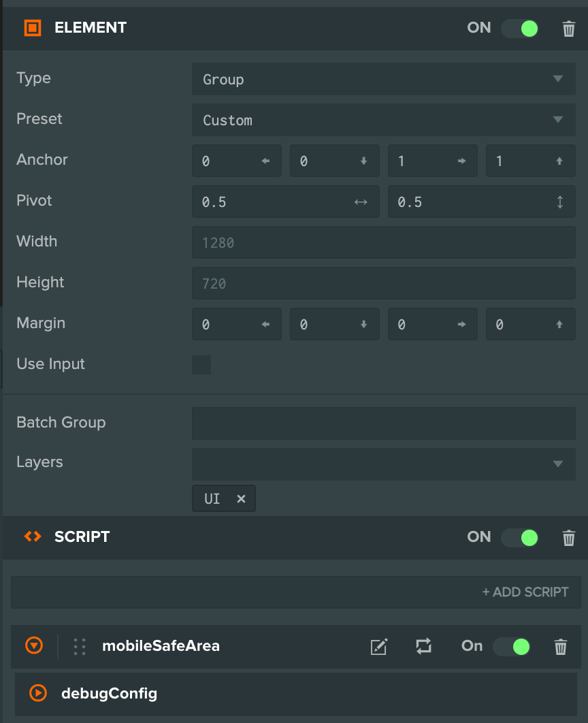Click the parse/refresh icon for mobileSafeArea
Image resolution: width=588 pixels, height=723 pixels.
tap(423, 647)
